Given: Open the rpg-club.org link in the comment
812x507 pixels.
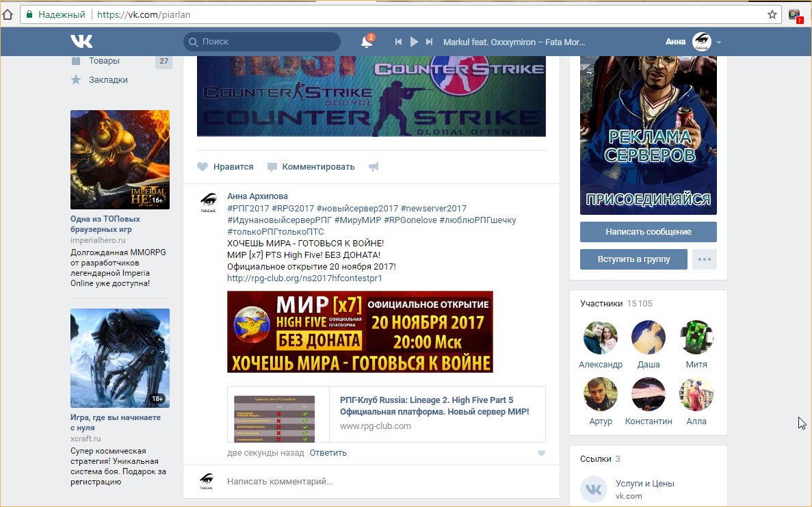Looking at the screenshot, I should tap(304, 278).
